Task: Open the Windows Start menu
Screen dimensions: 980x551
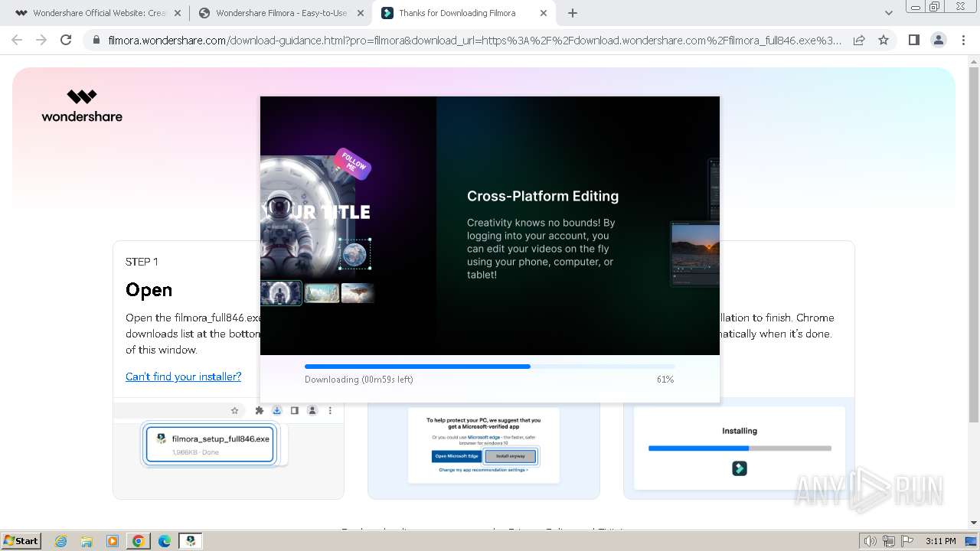Action: tap(21, 541)
